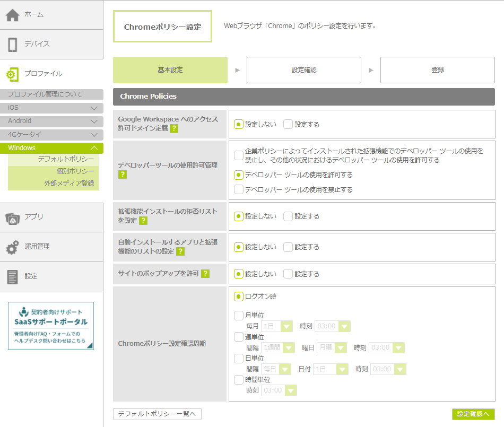Click help icon for サイトのポップアップを許可

tap(205, 274)
